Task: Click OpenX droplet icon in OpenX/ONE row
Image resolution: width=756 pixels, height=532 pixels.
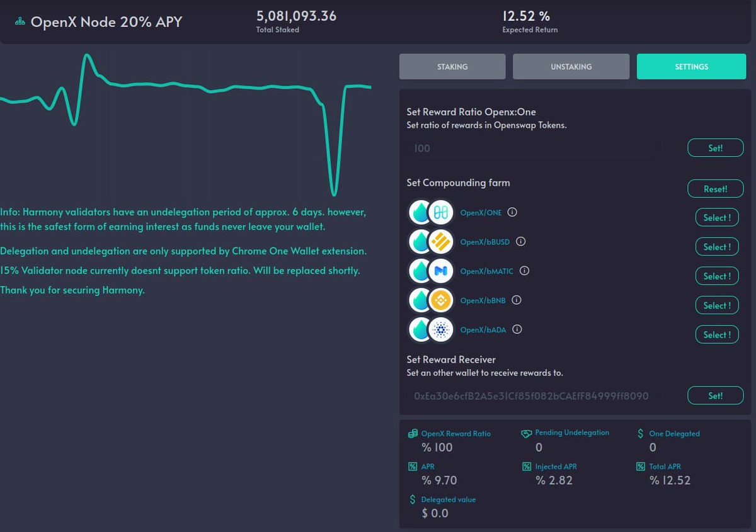Action: coord(419,213)
